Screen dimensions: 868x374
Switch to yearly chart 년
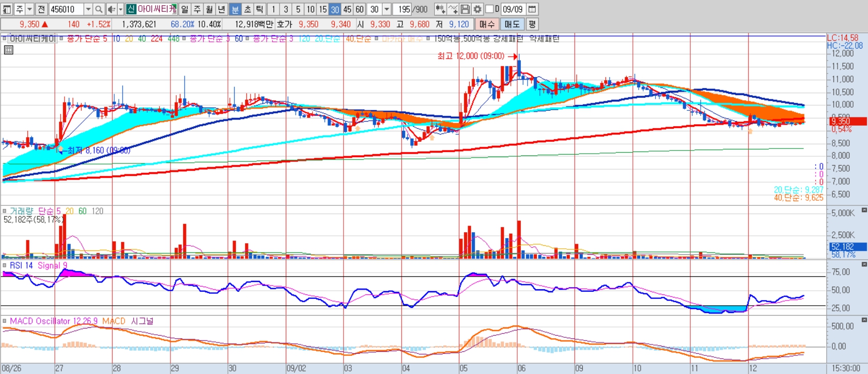222,9
